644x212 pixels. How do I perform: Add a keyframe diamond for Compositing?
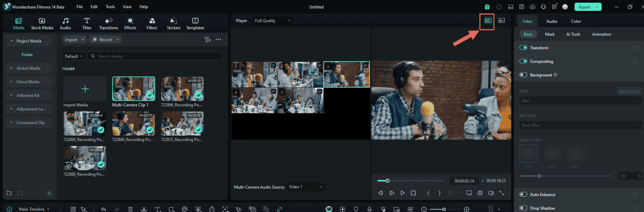(x=635, y=61)
